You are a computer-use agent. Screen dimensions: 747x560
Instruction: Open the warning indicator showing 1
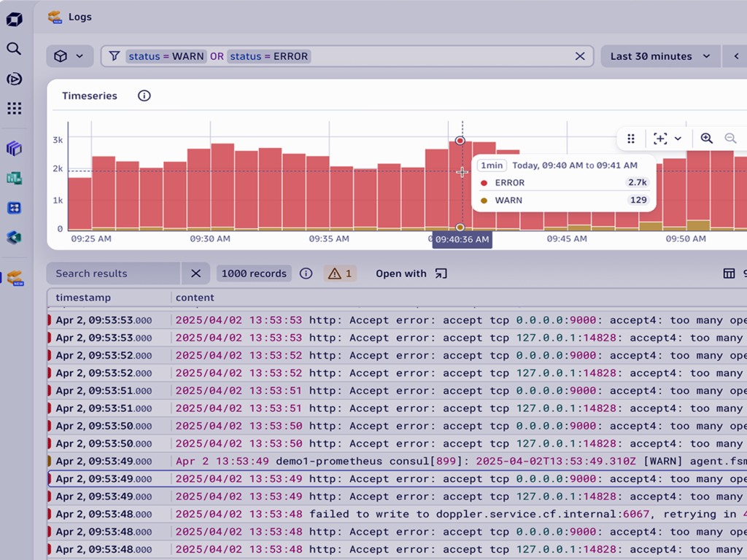point(340,273)
